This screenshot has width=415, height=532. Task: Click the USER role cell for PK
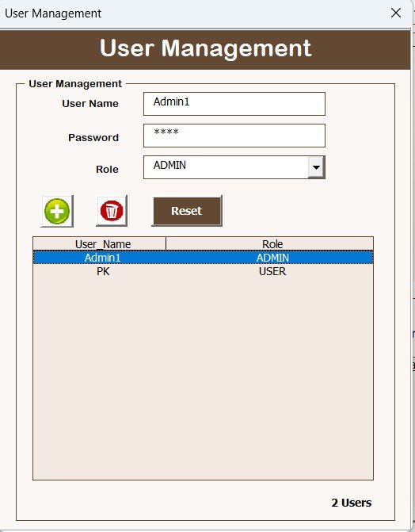[272, 271]
